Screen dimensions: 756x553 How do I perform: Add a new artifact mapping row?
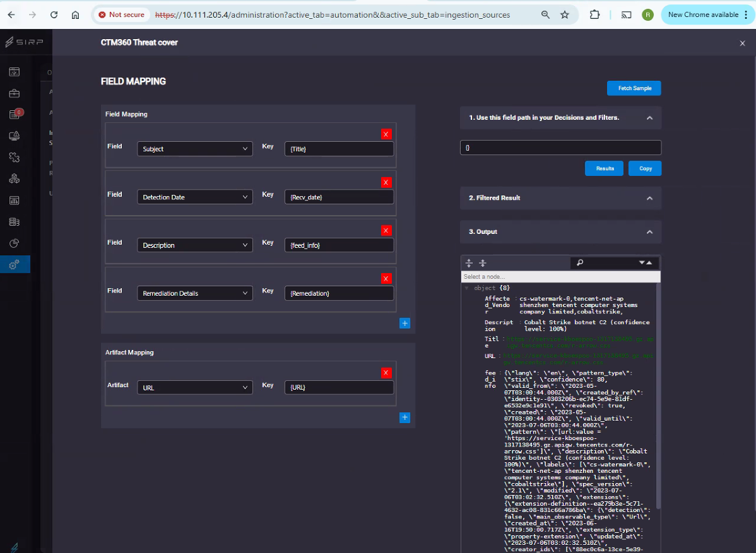[x=405, y=417]
